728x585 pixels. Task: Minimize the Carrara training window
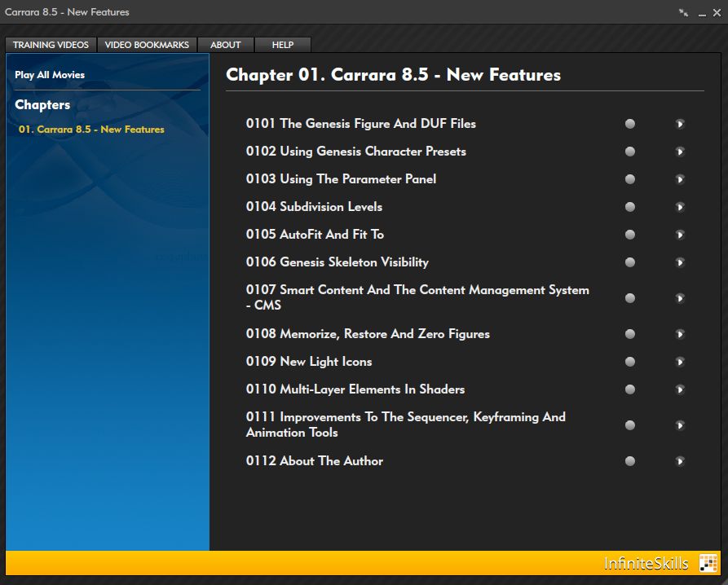pos(703,14)
